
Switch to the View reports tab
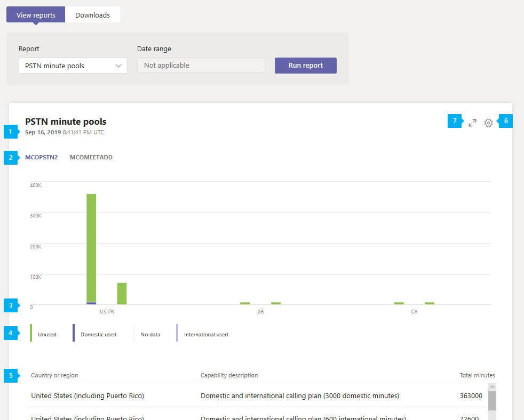[x=36, y=15]
